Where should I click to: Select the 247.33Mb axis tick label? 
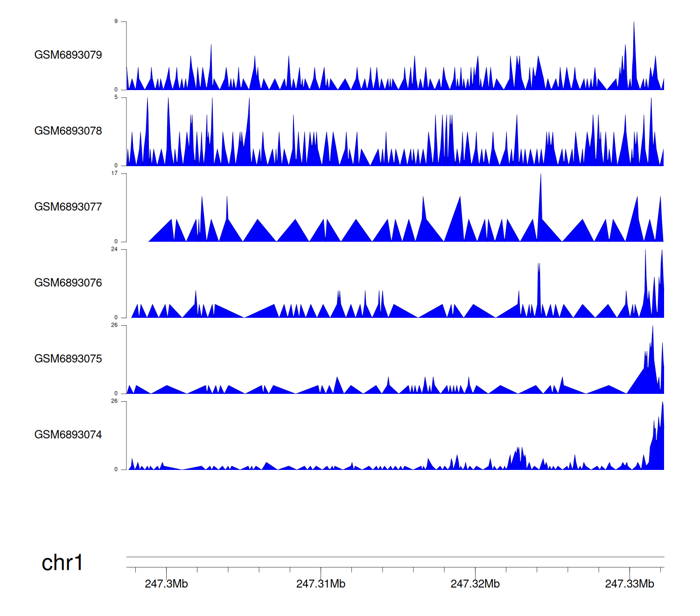click(630, 584)
